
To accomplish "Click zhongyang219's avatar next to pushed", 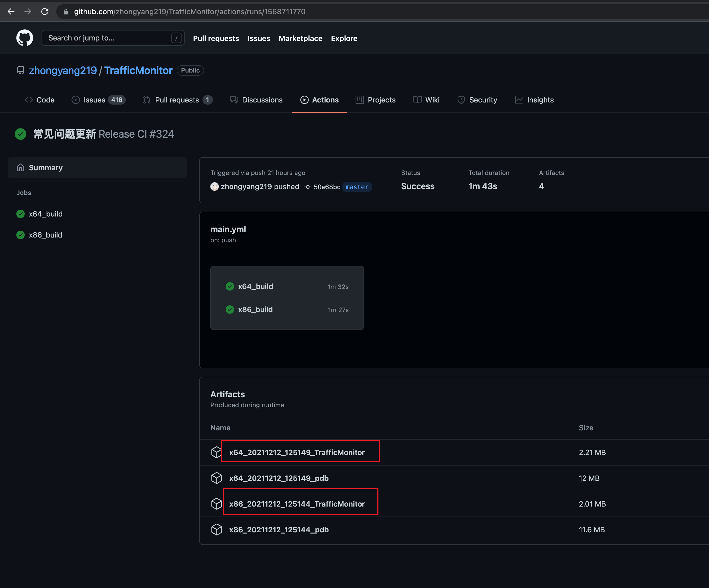I will [x=215, y=187].
